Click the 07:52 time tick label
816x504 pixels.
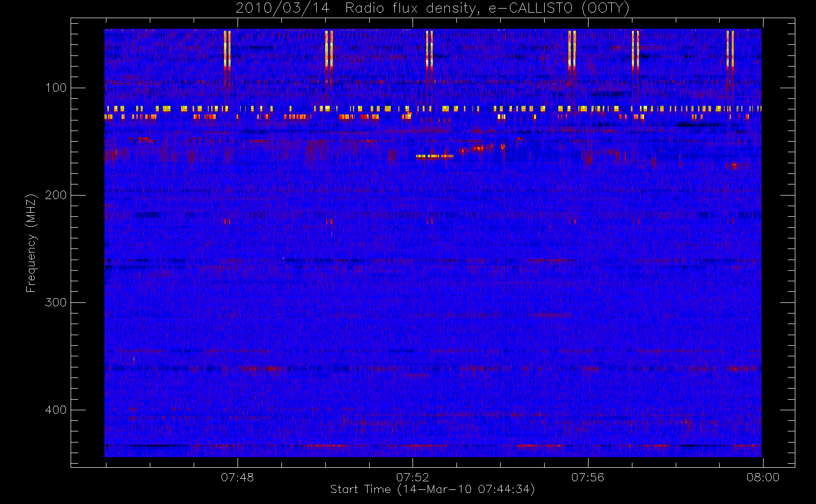tap(413, 477)
